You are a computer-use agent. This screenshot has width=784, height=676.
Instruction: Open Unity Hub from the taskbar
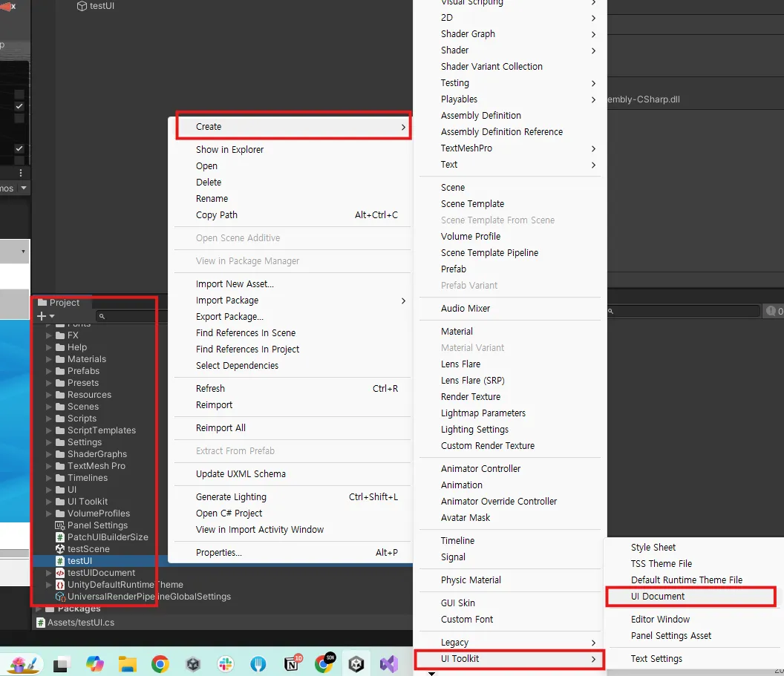193,664
